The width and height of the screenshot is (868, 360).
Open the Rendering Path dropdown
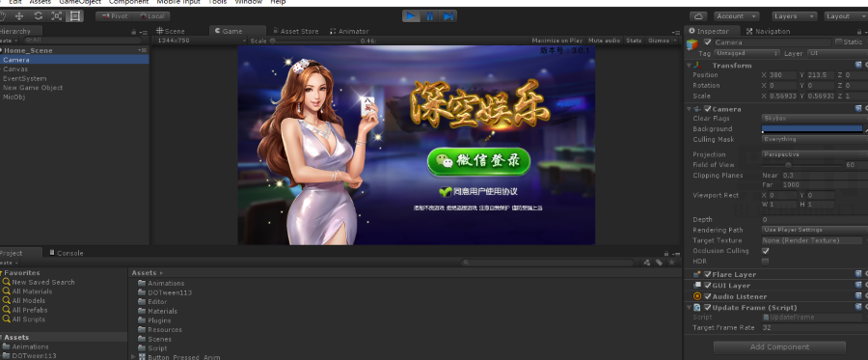(815, 230)
